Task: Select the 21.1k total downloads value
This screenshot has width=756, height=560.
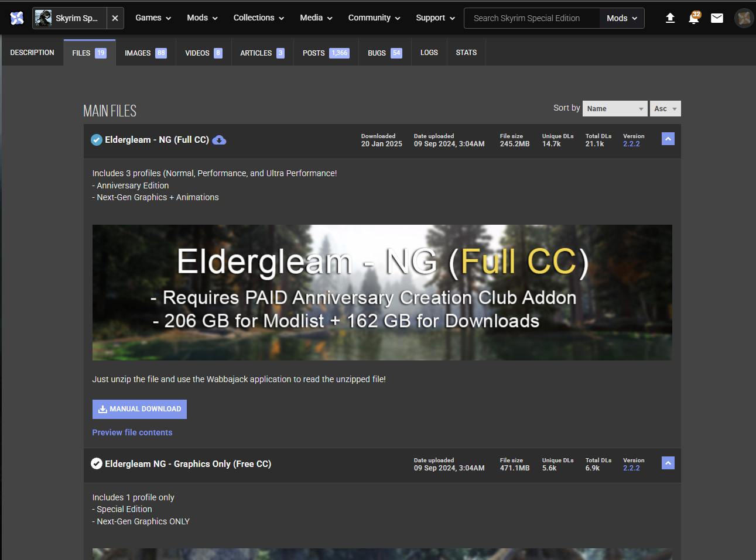Action: pyautogui.click(x=594, y=144)
